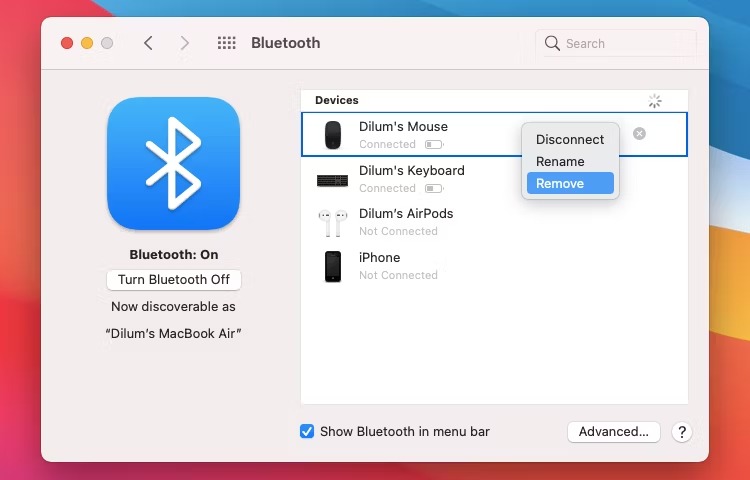Image resolution: width=750 pixels, height=480 pixels.
Task: Open the Show All preferences grid
Action: [227, 43]
